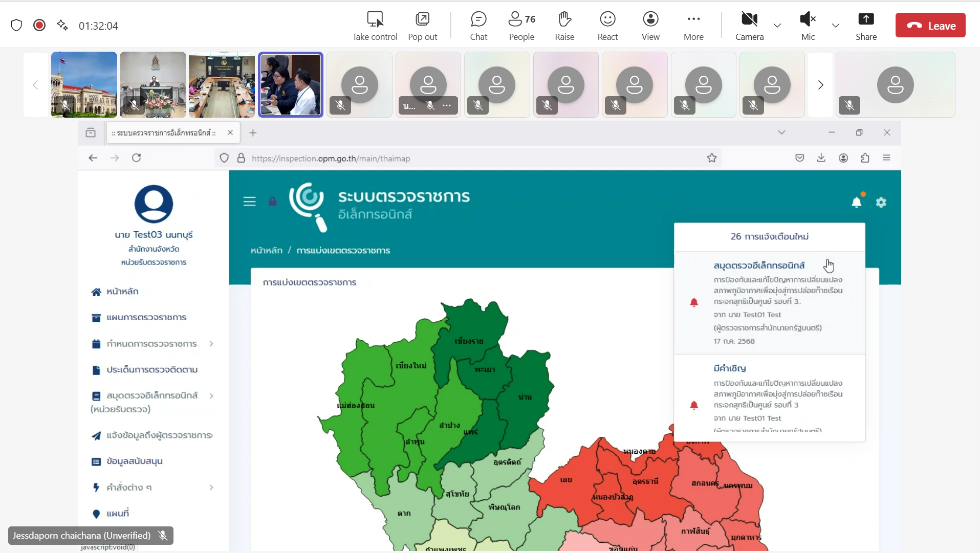Show next participants with right arrow
Screen dimensions: 980x553
tap(820, 85)
